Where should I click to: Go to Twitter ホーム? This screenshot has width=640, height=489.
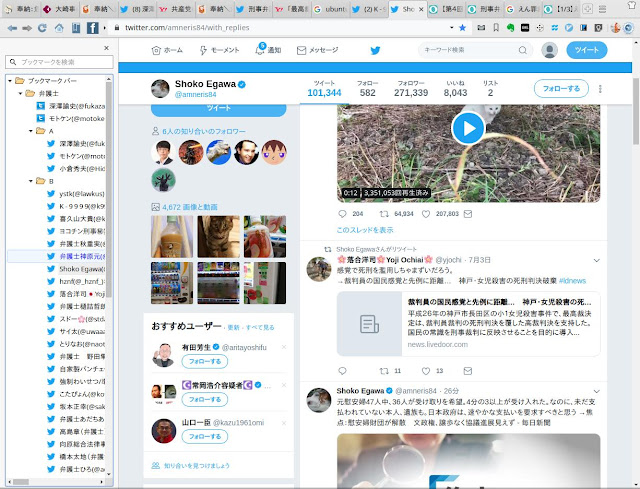click(167, 50)
